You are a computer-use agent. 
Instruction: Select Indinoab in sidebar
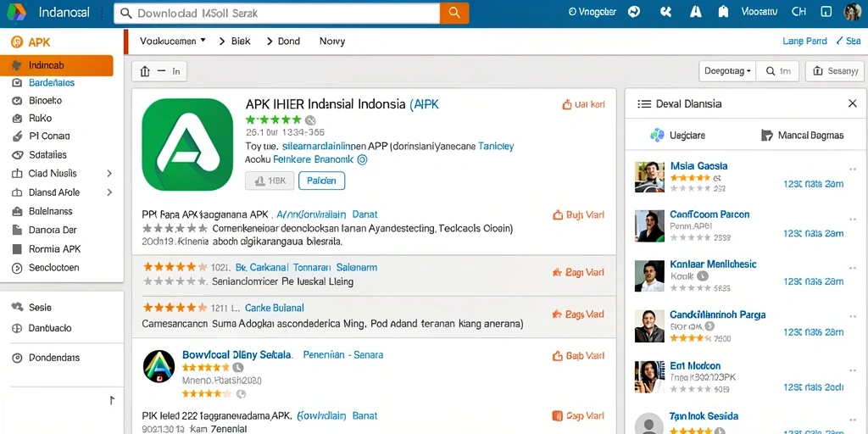tap(57, 65)
